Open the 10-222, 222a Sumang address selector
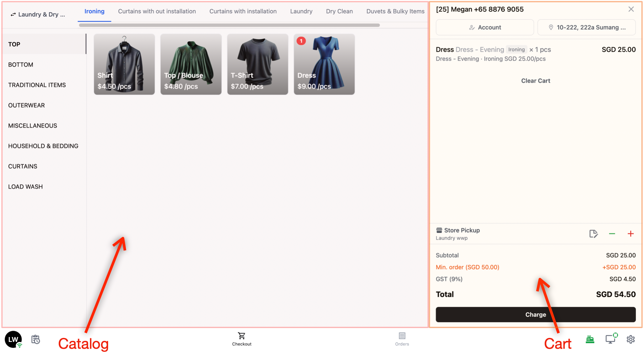Viewport: 644px width, 356px height. (586, 27)
